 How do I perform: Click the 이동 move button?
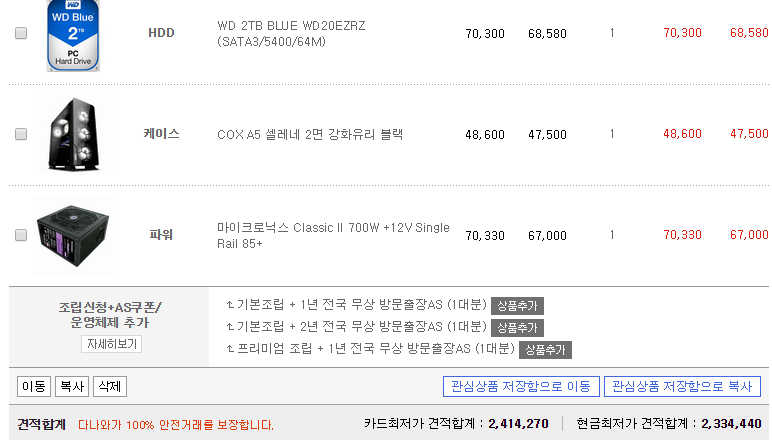coord(33,386)
